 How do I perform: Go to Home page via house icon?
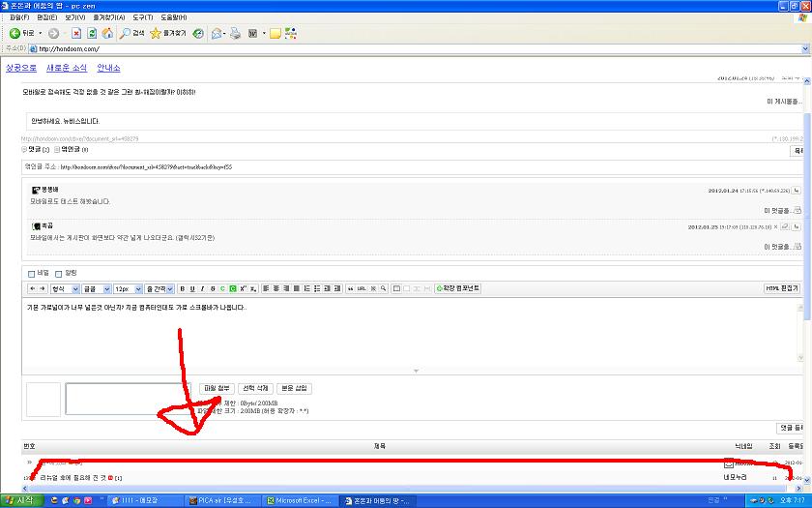pos(107,33)
